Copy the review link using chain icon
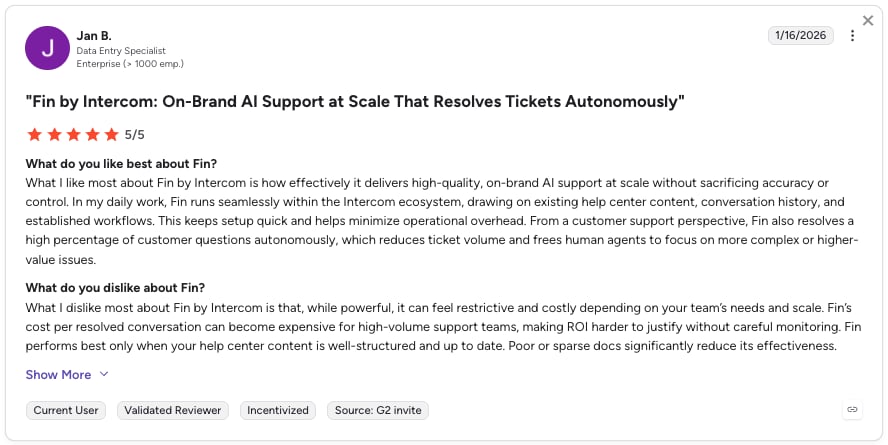 click(852, 409)
